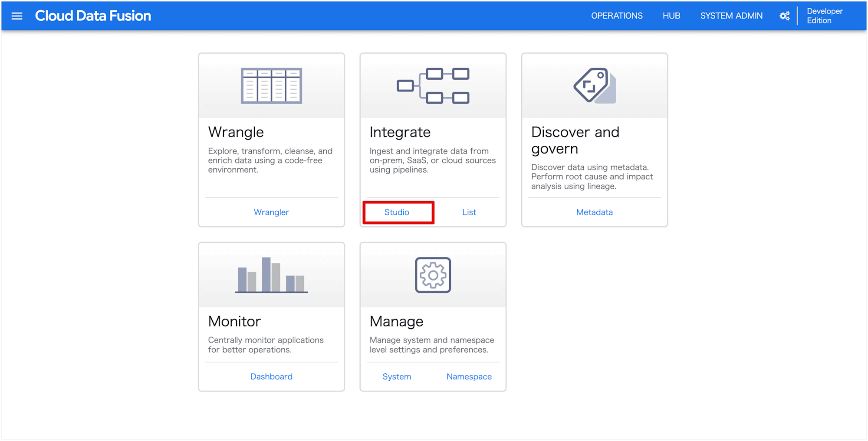Viewport: 868px width, 441px height.
Task: Open the System link under Manage
Action: [x=397, y=376]
